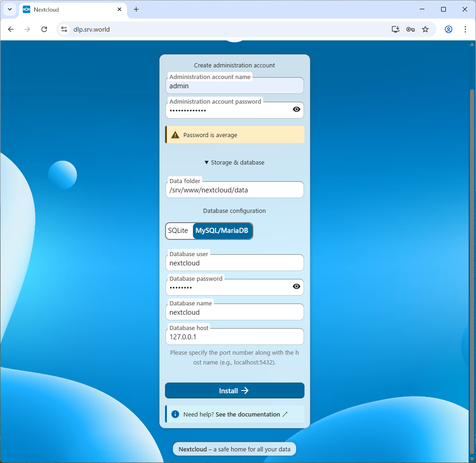This screenshot has width=476, height=463.
Task: Maximize the browser window
Action: (443, 9)
